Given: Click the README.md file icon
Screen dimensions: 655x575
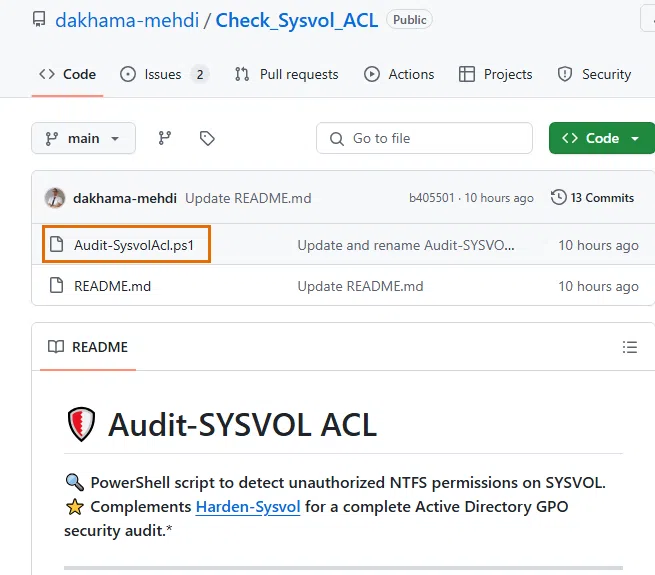Looking at the screenshot, I should 57,286.
